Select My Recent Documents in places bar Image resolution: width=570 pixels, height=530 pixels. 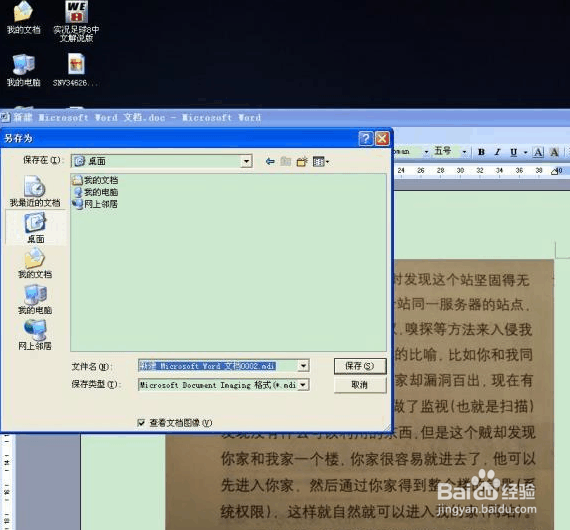tap(35, 191)
